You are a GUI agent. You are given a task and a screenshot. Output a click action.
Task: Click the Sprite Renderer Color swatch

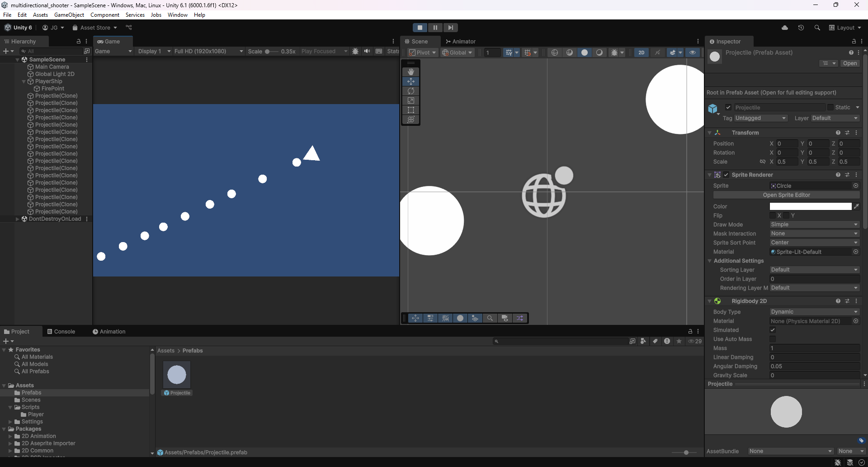point(810,206)
